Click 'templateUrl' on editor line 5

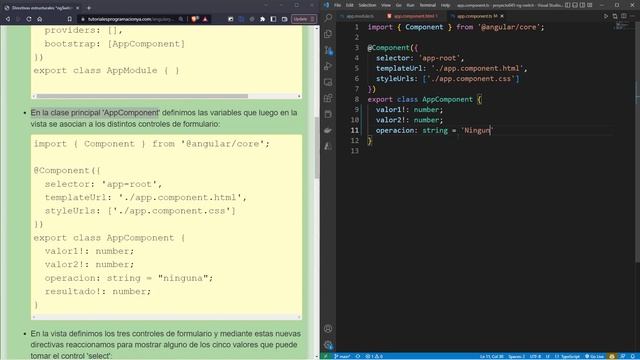pos(399,68)
